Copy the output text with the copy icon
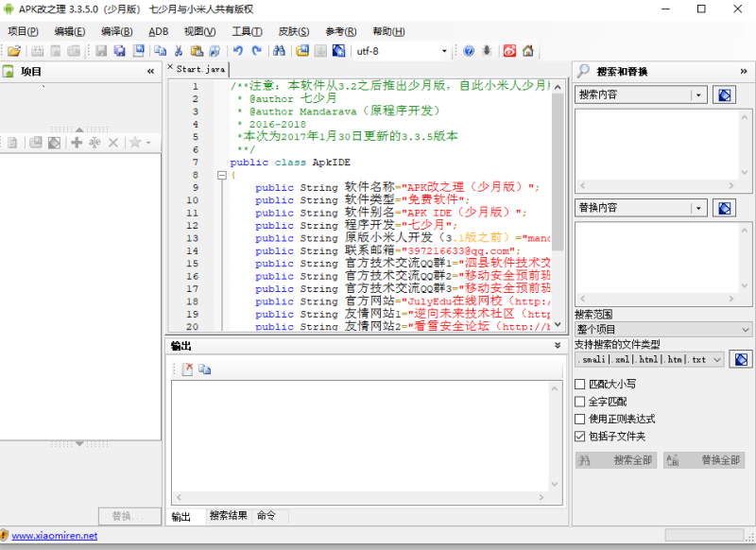The width and height of the screenshot is (756, 550). [205, 370]
